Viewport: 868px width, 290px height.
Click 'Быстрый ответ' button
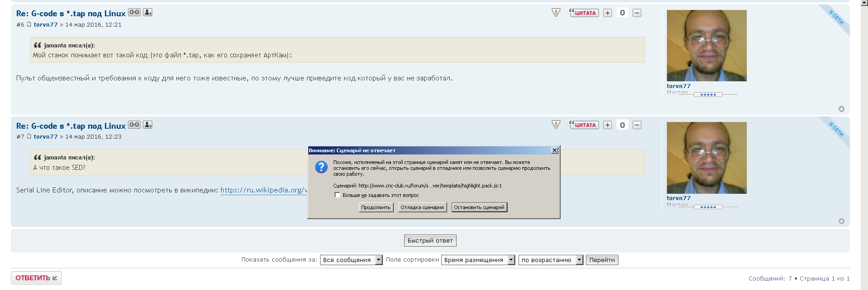point(430,241)
